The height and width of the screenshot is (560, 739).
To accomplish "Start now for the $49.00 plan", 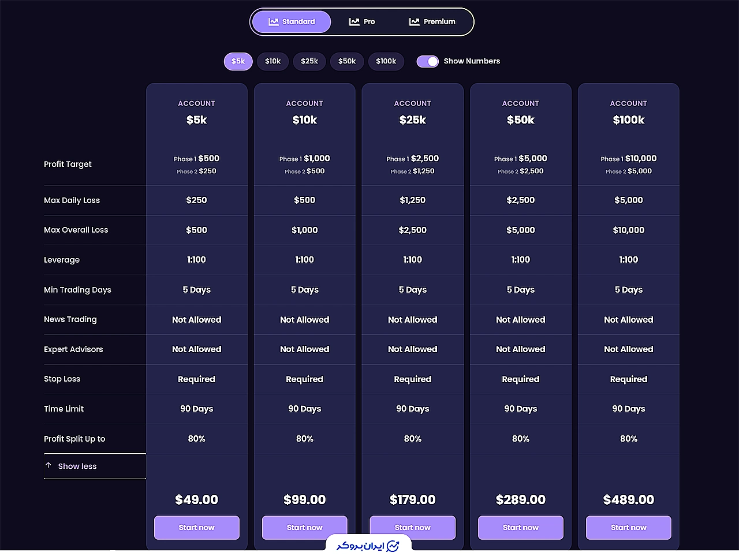I will point(197,527).
